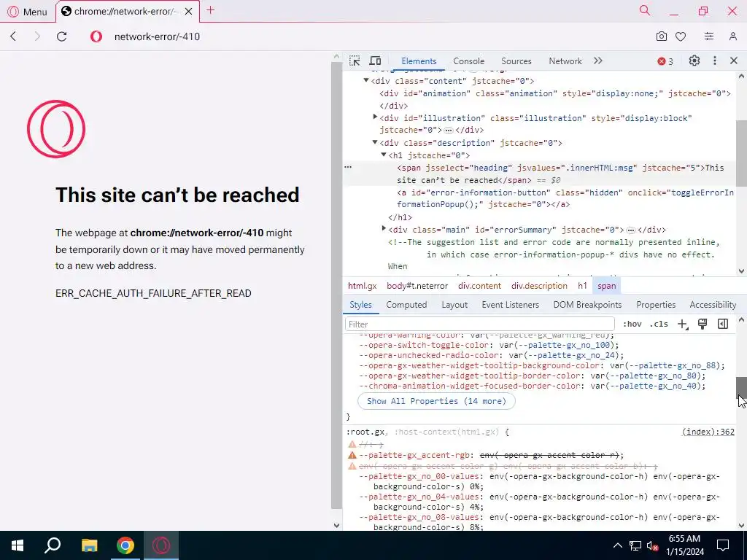Switch to the Console tab
747x560 pixels.
click(x=469, y=61)
